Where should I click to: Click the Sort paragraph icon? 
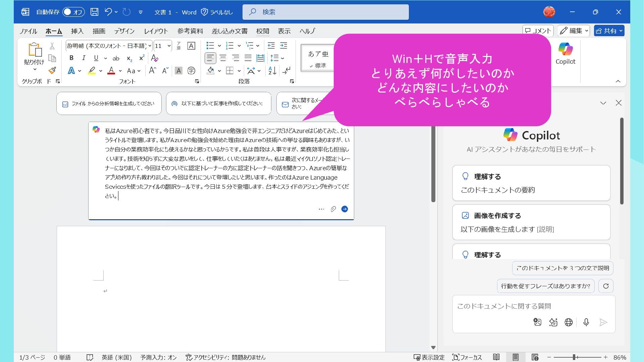pos(272,70)
